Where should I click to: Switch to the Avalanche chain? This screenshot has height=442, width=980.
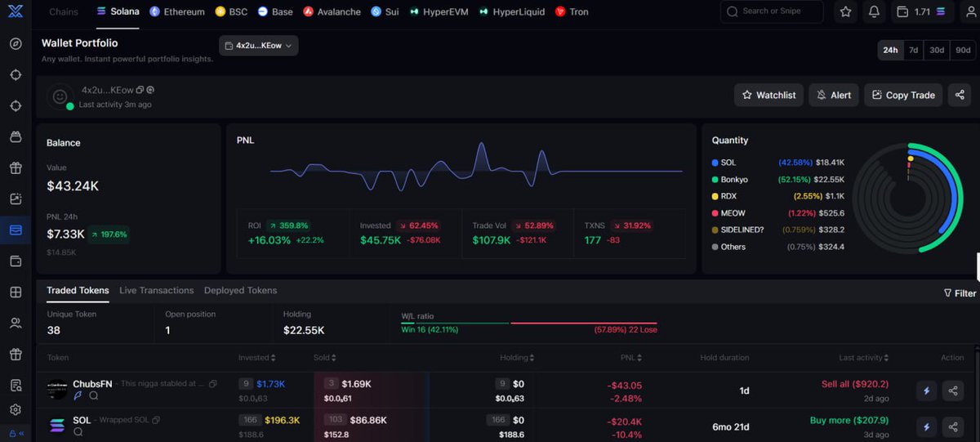[x=332, y=12]
